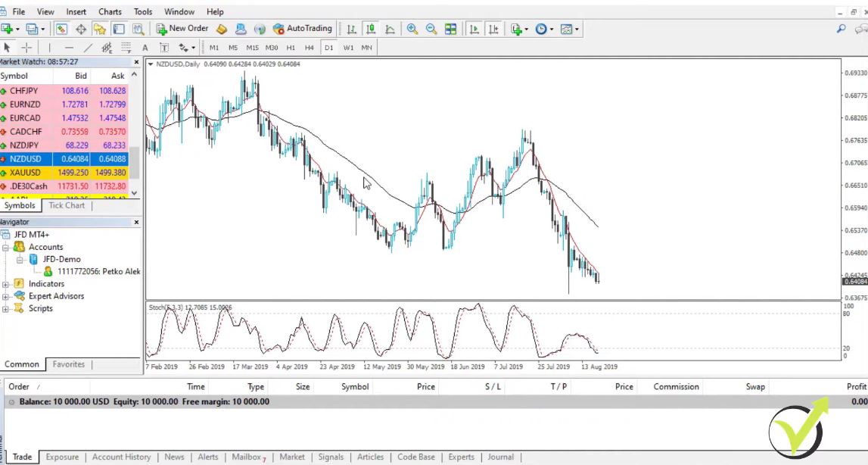The width and height of the screenshot is (868, 465).
Task: Zoom out of the chart
Action: pos(431,29)
